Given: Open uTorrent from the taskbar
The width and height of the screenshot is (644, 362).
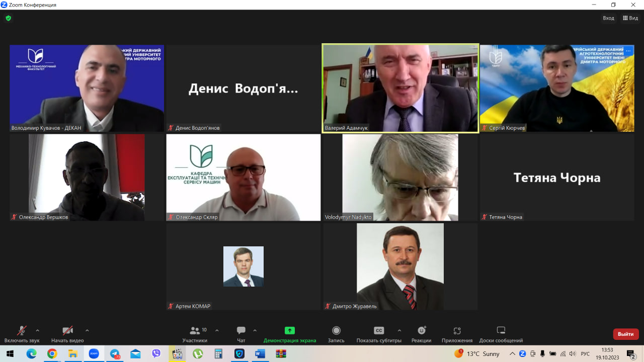Looking at the screenshot, I should (x=198, y=353).
